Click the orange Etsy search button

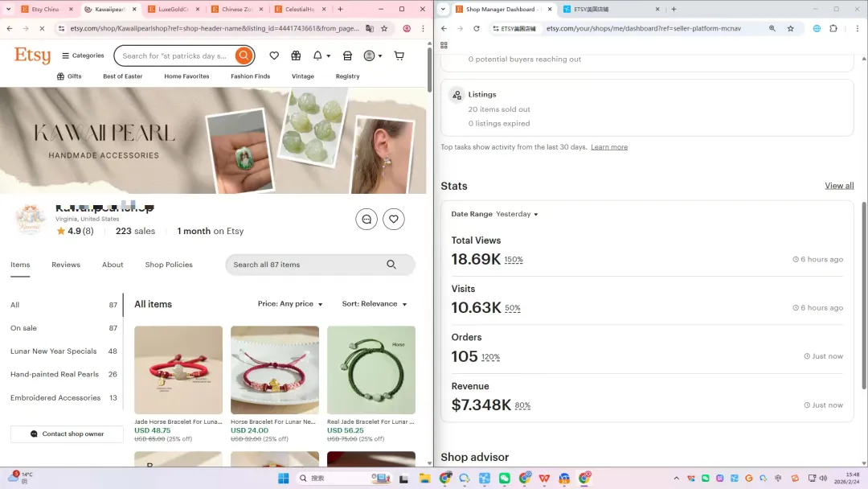(x=244, y=55)
